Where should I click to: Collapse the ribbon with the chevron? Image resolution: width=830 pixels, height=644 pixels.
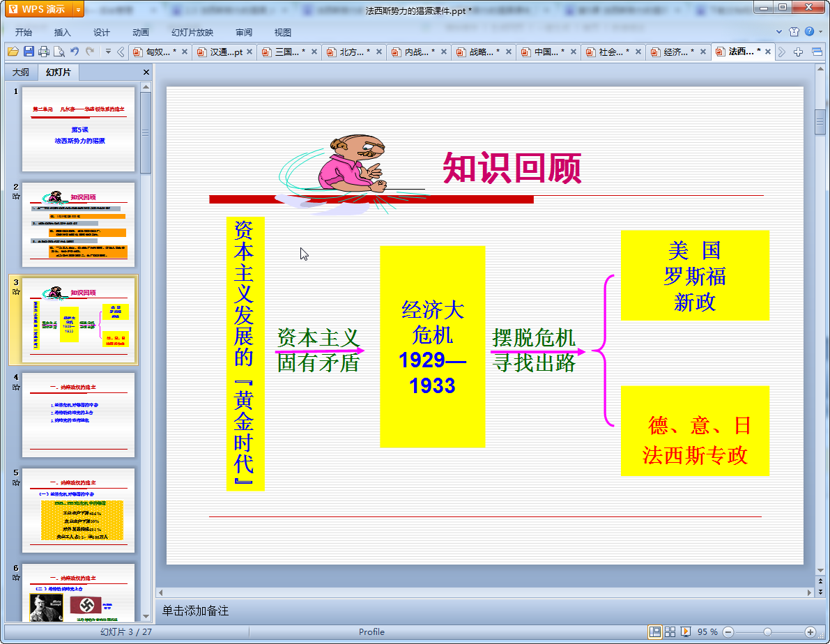[x=779, y=32]
